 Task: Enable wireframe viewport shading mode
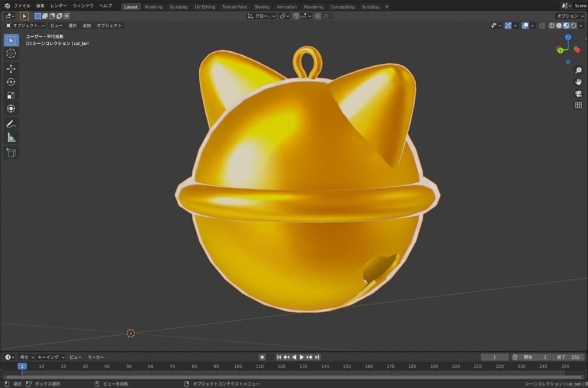(552, 25)
